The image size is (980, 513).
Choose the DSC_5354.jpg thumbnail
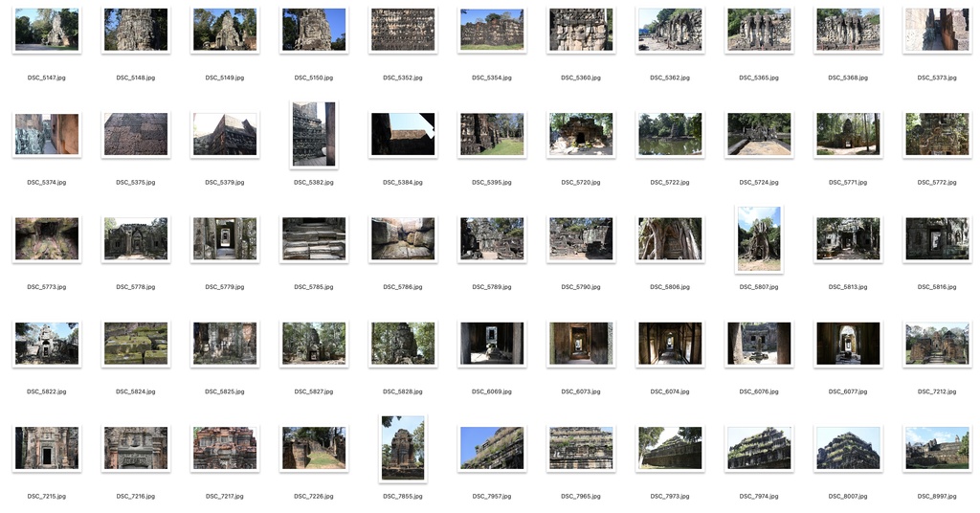[x=492, y=30]
